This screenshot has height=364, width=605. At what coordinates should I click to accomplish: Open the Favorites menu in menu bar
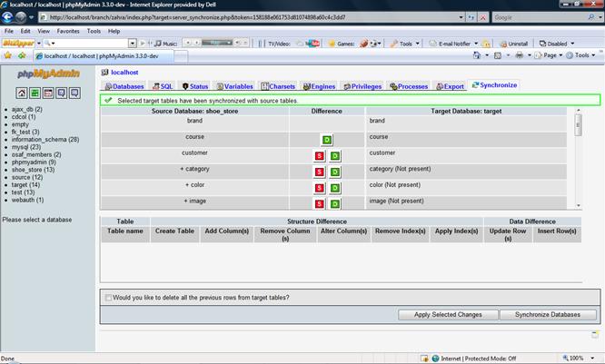[67, 31]
